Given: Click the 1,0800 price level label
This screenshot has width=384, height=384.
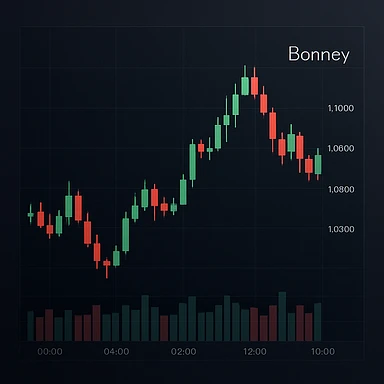Looking at the screenshot, I should 341,189.
